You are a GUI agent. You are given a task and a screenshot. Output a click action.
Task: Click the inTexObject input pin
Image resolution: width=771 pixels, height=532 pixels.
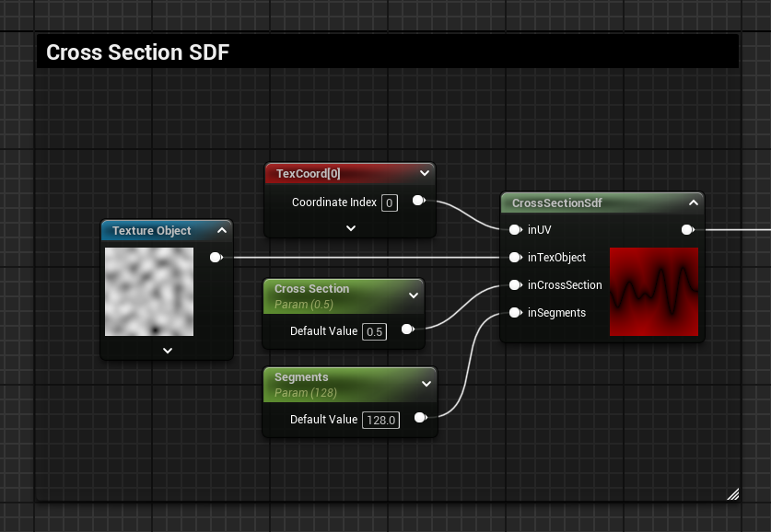pos(515,258)
